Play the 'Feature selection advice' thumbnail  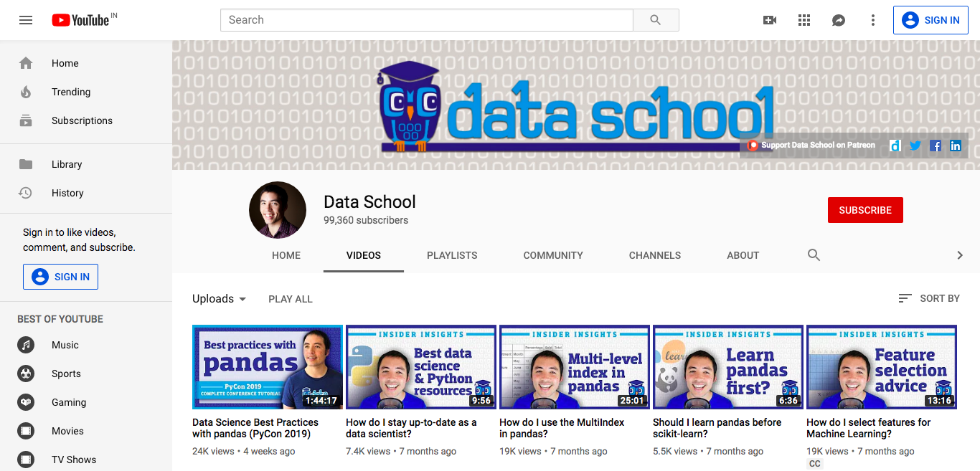click(x=882, y=367)
